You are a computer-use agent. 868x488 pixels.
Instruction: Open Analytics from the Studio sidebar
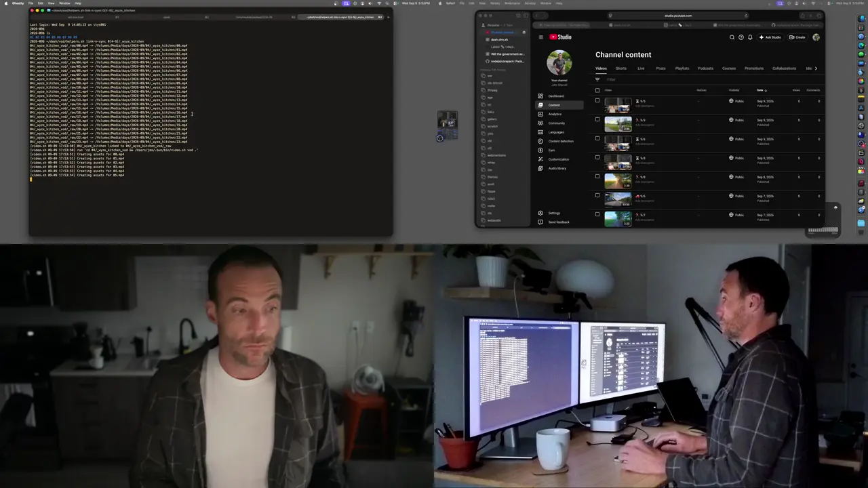555,114
